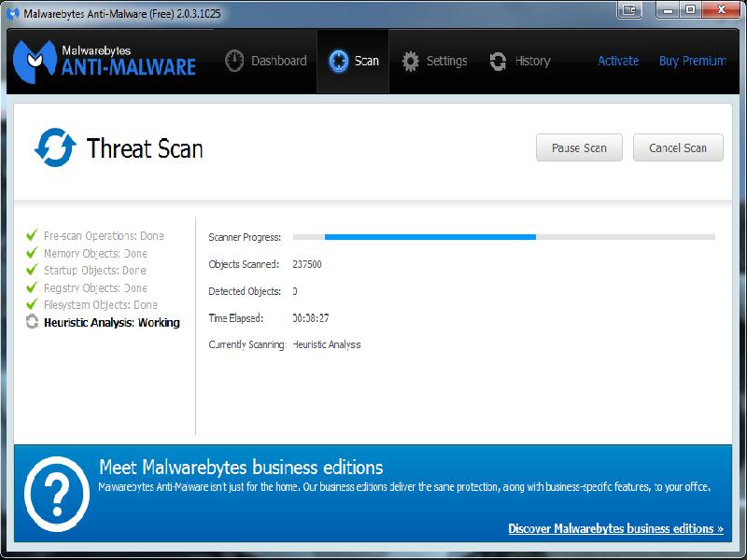Open Discover Malwarebytes business editions link
This screenshot has width=747, height=560.
point(615,528)
